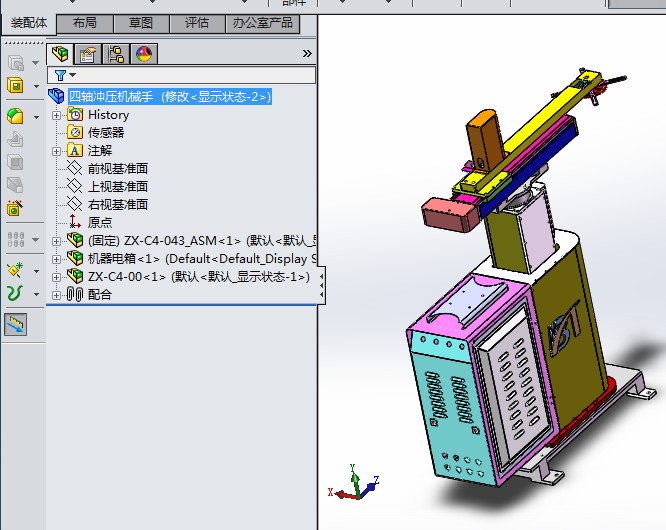
Task: Expand the 注解 annotations node
Action: coord(56,151)
